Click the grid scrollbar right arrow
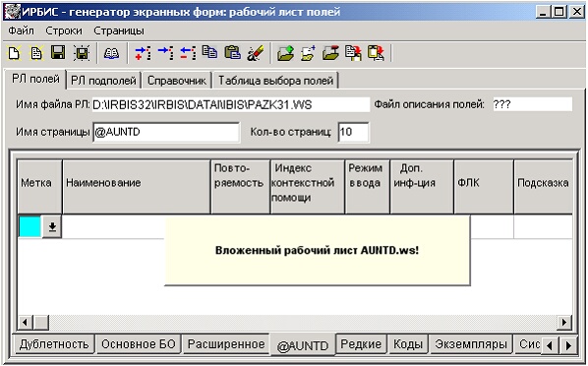 564,322
